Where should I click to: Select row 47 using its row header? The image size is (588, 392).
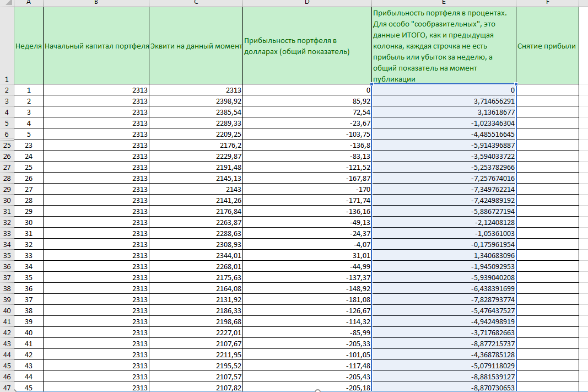pyautogui.click(x=7, y=387)
